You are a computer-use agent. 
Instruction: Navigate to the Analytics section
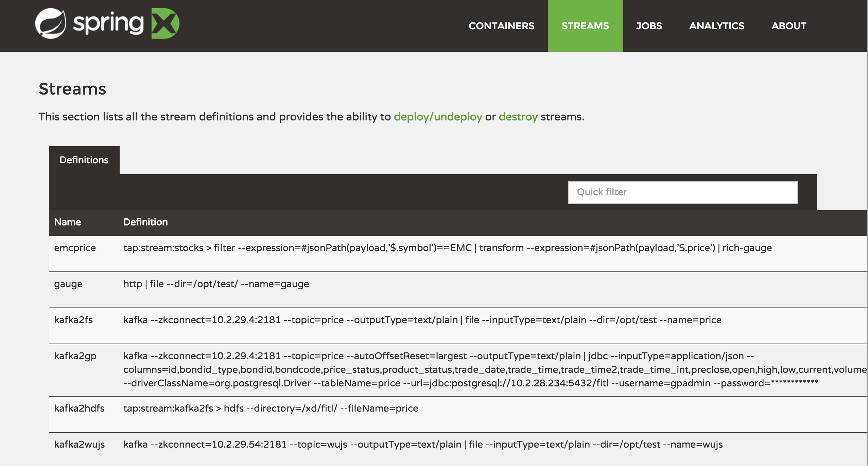point(716,25)
